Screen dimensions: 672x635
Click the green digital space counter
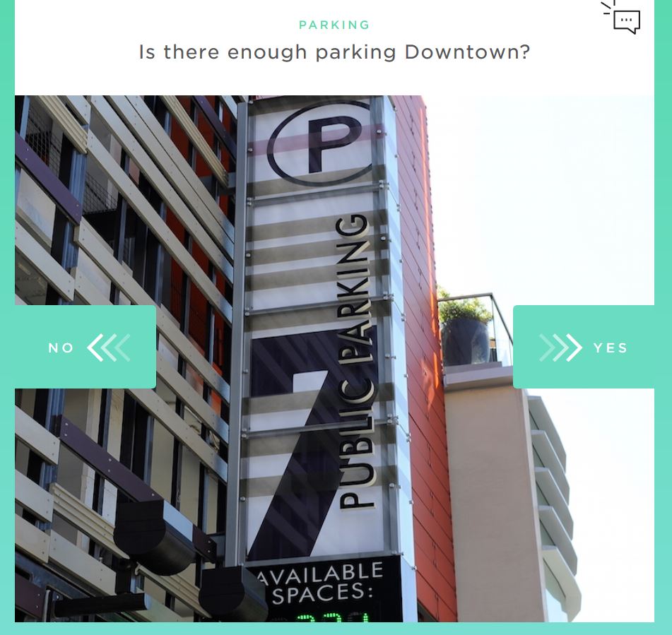332,617
